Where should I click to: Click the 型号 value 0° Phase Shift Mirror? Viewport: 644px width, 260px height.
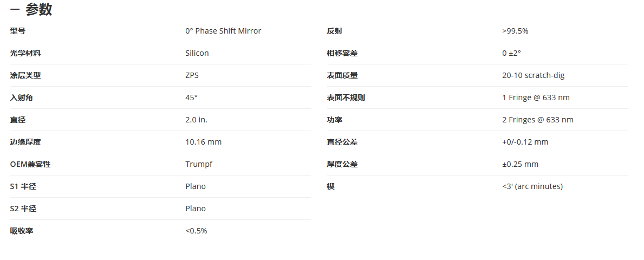point(223,31)
